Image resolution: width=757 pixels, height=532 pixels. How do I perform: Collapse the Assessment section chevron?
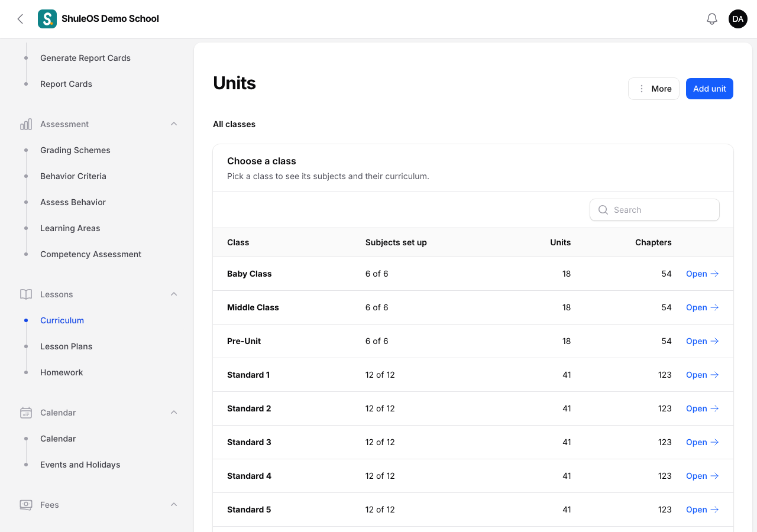(174, 124)
